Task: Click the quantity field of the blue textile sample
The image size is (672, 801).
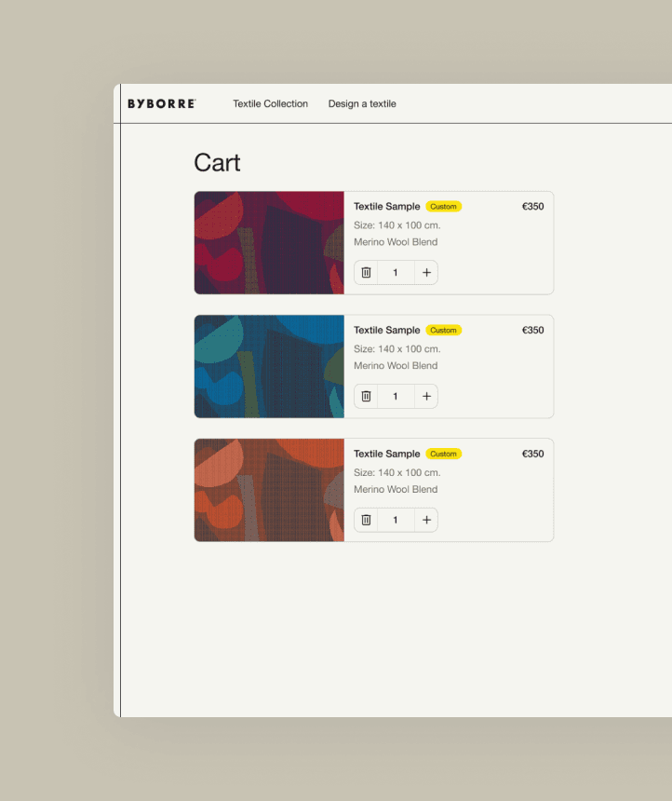Action: point(396,396)
